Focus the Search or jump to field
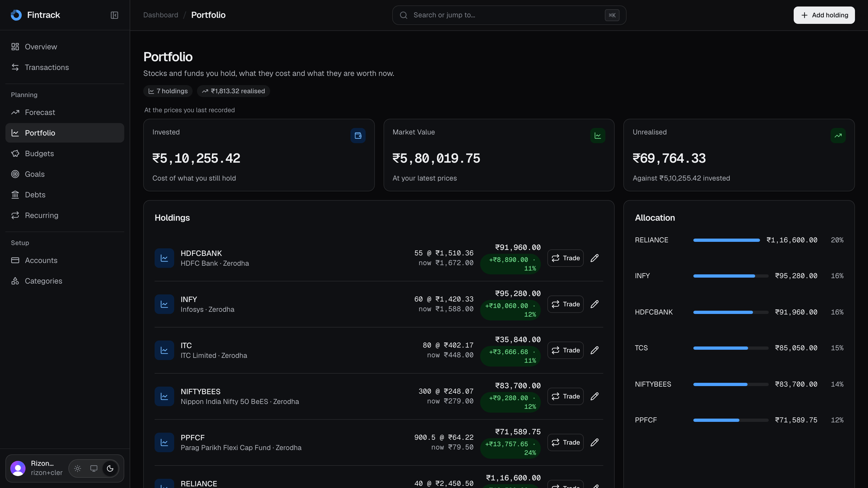The image size is (868, 488). 509,15
